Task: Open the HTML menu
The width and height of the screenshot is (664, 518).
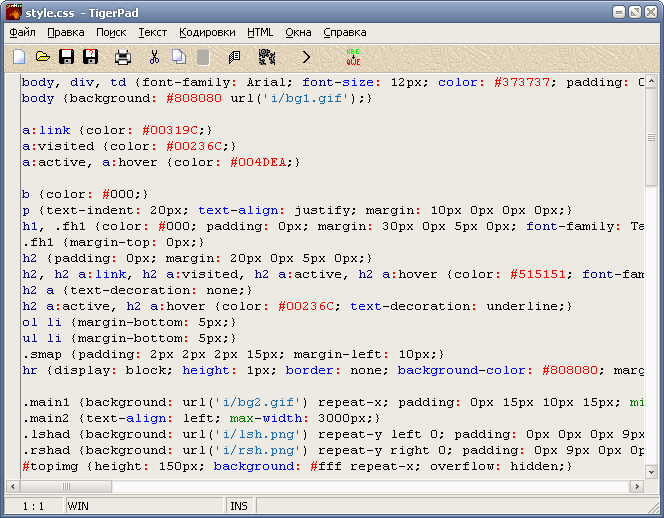Action: click(x=260, y=33)
